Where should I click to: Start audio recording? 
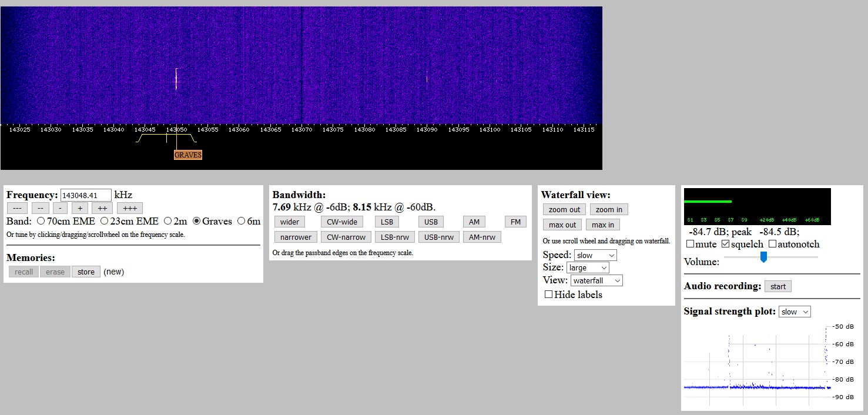point(777,286)
